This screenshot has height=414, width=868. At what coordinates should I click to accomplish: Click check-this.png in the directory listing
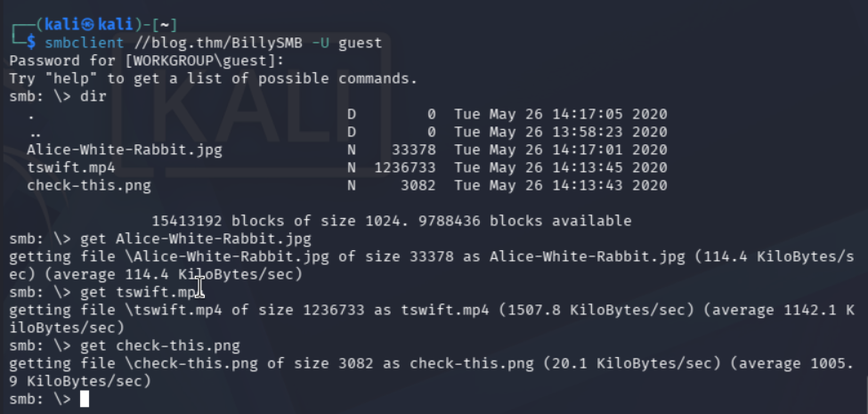88,185
